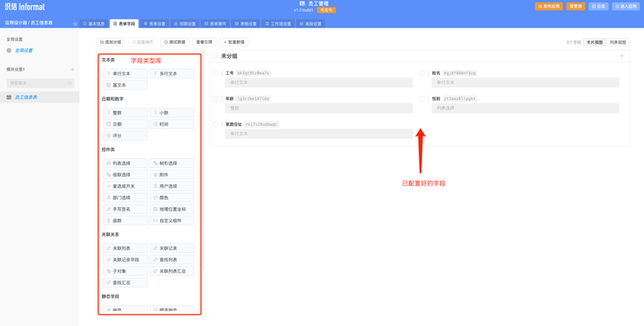This screenshot has width=644, height=326.
Task: Click the 发布应用 button
Action: (548, 6)
